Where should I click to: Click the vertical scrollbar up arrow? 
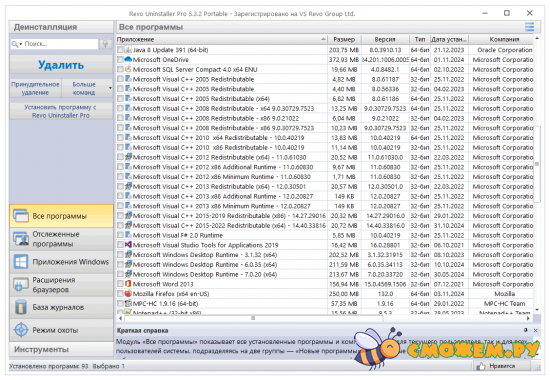point(537,38)
